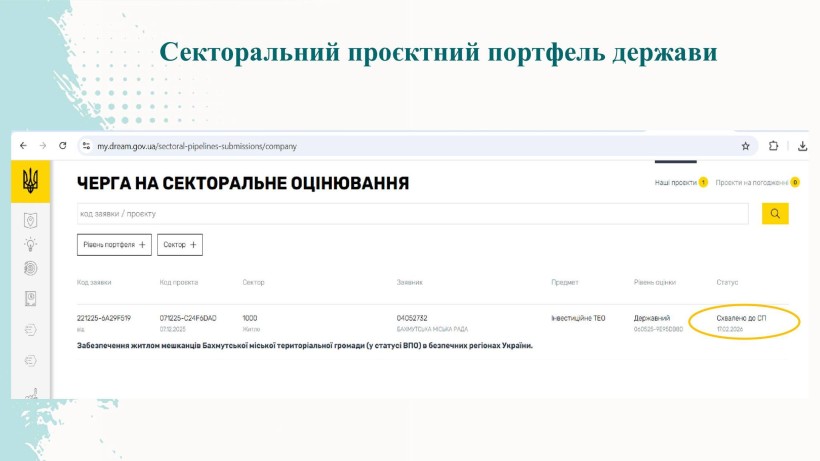
Task: Click the 'Схвалено до СП' status
Action: coord(741,318)
